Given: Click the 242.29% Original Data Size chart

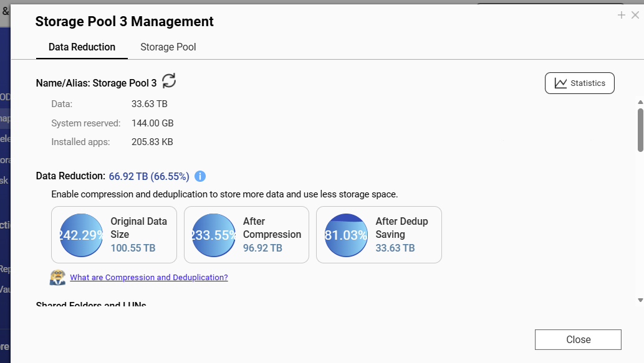Looking at the screenshot, I should [81, 235].
